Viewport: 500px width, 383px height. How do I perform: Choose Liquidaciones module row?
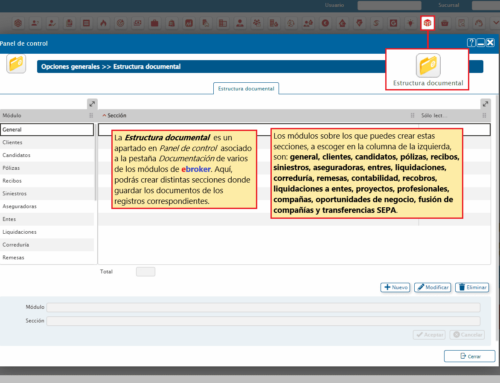click(47, 232)
